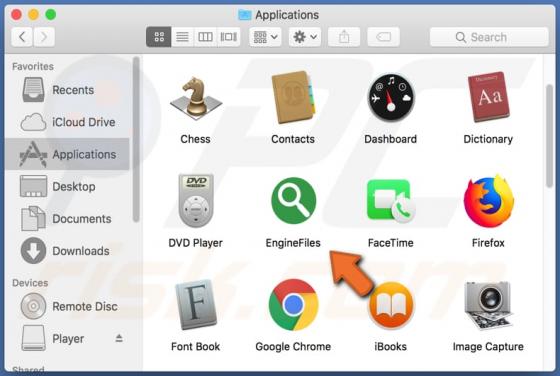The height and width of the screenshot is (376, 560).
Task: Open Documents in the sidebar
Action: pyautogui.click(x=68, y=219)
